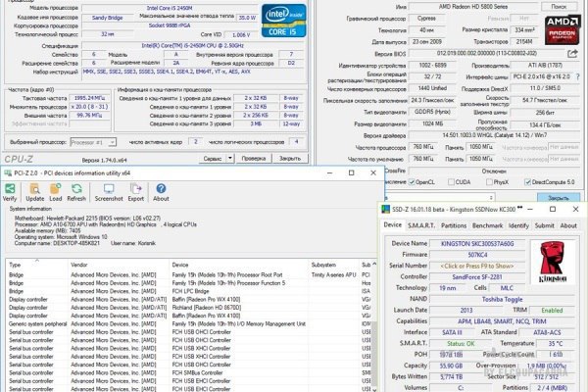This screenshot has width=588, height=392.
Task: Sort PCI-Z list by Type column header
Action: click(x=36, y=265)
